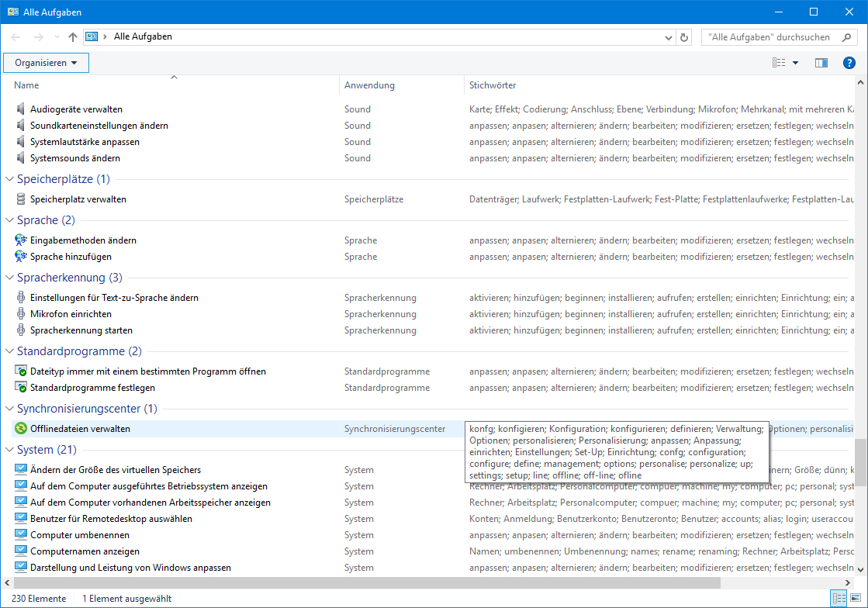868x608 pixels.
Task: Open the address bar history dropdown
Action: (668, 37)
